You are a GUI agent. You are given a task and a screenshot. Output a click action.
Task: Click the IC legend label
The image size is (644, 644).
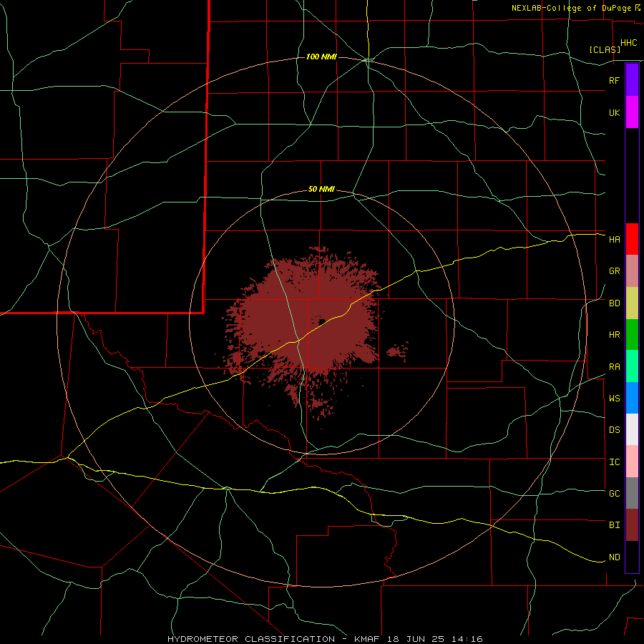pos(614,462)
